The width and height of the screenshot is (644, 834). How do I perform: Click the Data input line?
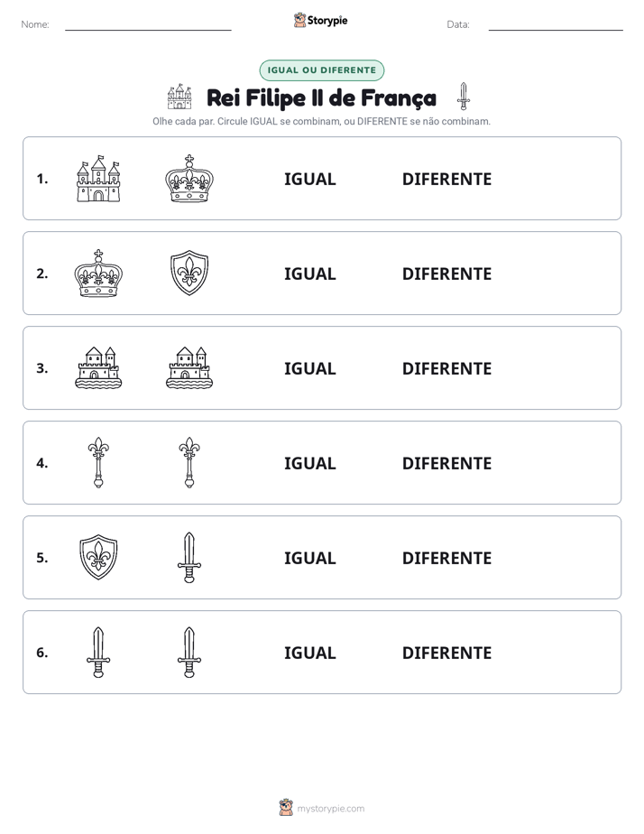(x=556, y=25)
